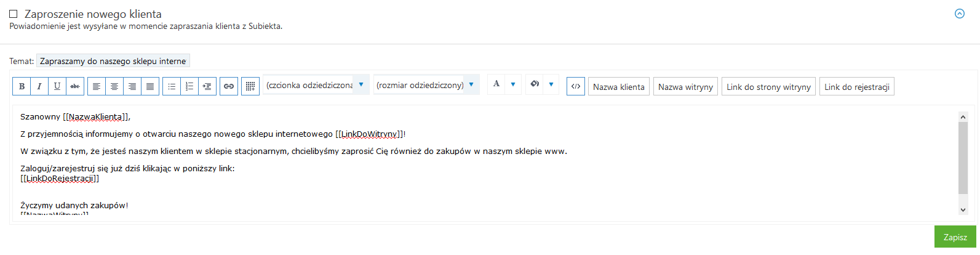Toggle bold formatting in editor toolbar
Image resolution: width=980 pixels, height=255 pixels.
coord(22,86)
